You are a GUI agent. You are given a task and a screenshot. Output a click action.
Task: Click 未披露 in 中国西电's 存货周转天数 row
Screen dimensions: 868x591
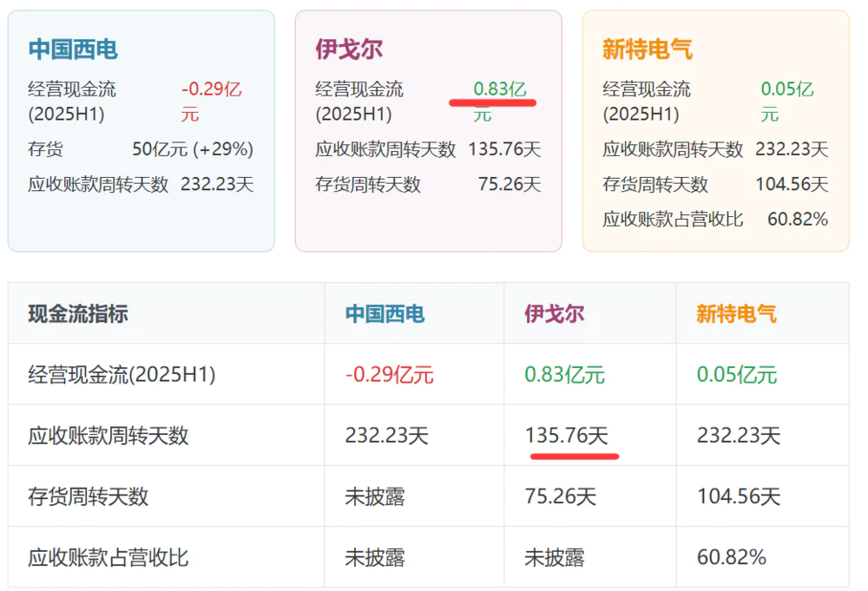pyautogui.click(x=375, y=496)
